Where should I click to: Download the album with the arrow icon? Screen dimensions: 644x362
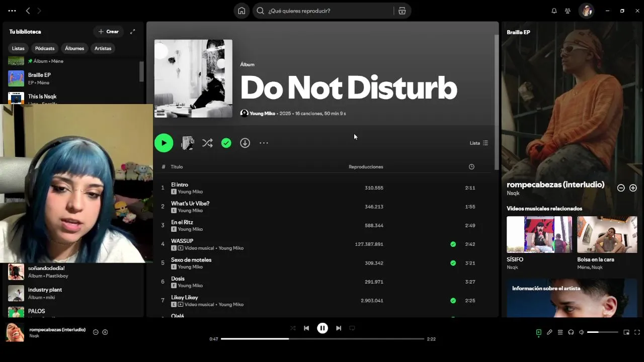coord(245,143)
